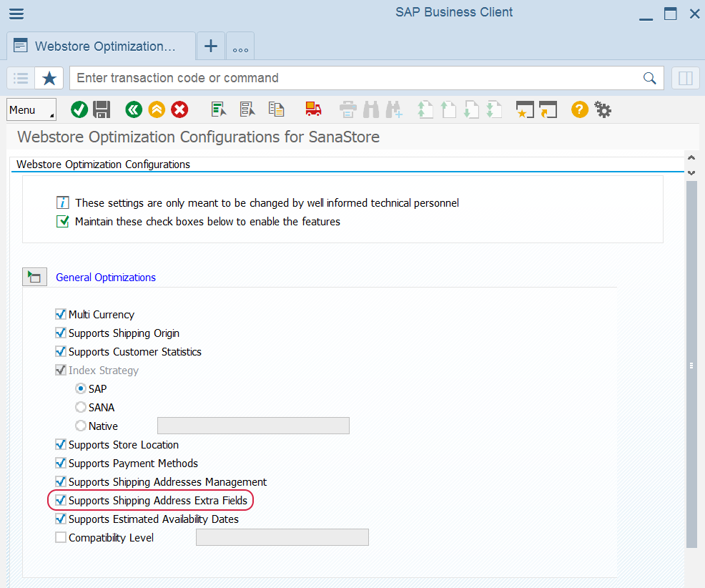
Task: Click the Compatibility Level text field
Action: pos(282,537)
